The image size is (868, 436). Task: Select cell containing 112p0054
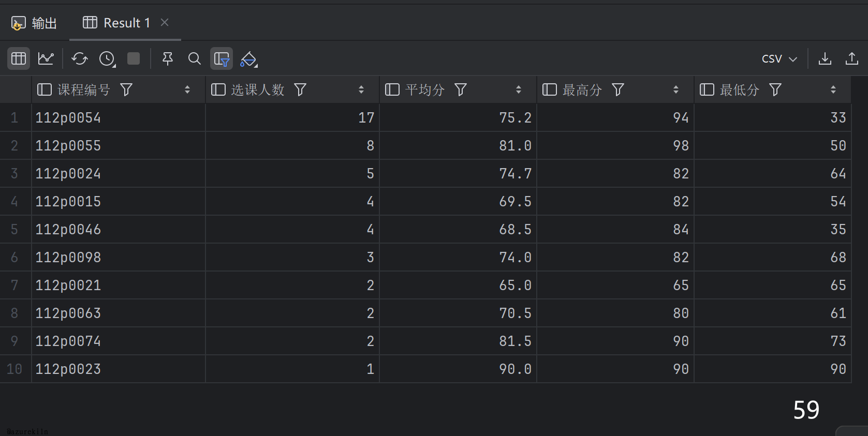[68, 118]
